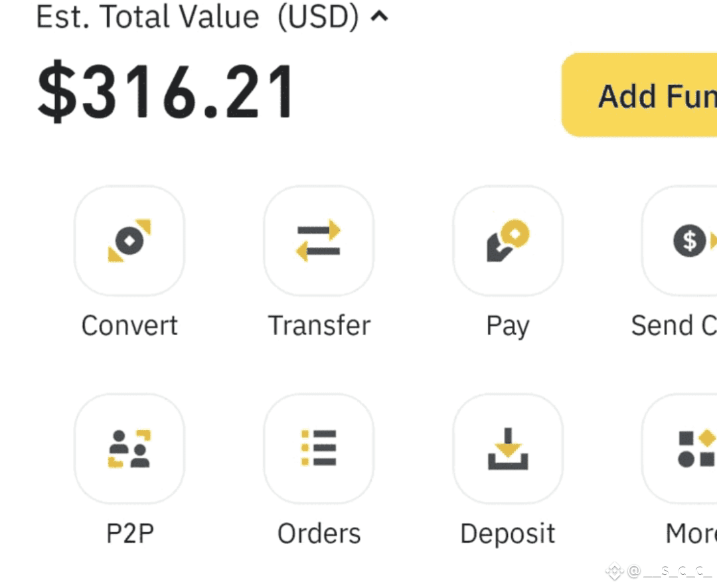The width and height of the screenshot is (717, 588).
Task: Tap the Transfer arrows icon
Action: [319, 240]
